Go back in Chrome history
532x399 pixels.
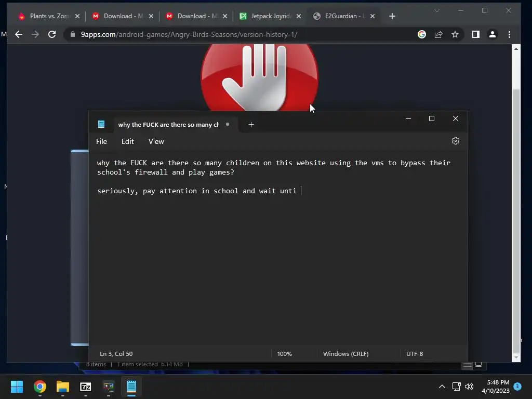tap(19, 34)
